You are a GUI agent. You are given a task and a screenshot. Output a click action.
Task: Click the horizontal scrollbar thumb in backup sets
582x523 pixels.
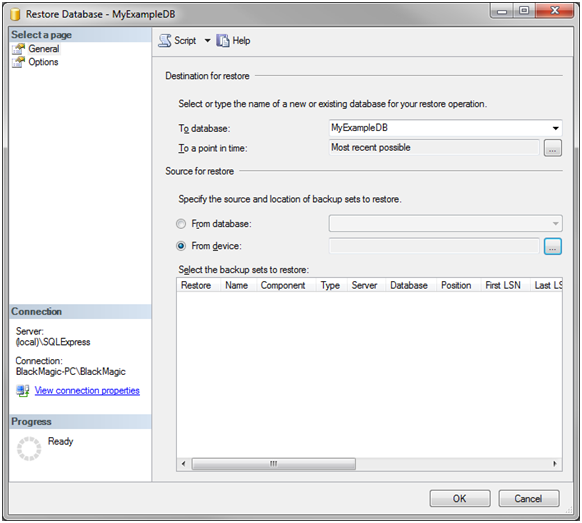coord(274,464)
